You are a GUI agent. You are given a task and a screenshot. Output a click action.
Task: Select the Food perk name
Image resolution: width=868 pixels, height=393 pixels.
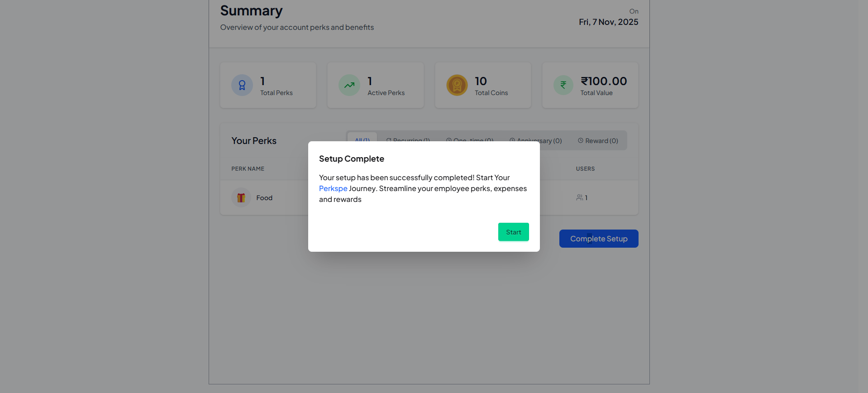click(x=264, y=198)
